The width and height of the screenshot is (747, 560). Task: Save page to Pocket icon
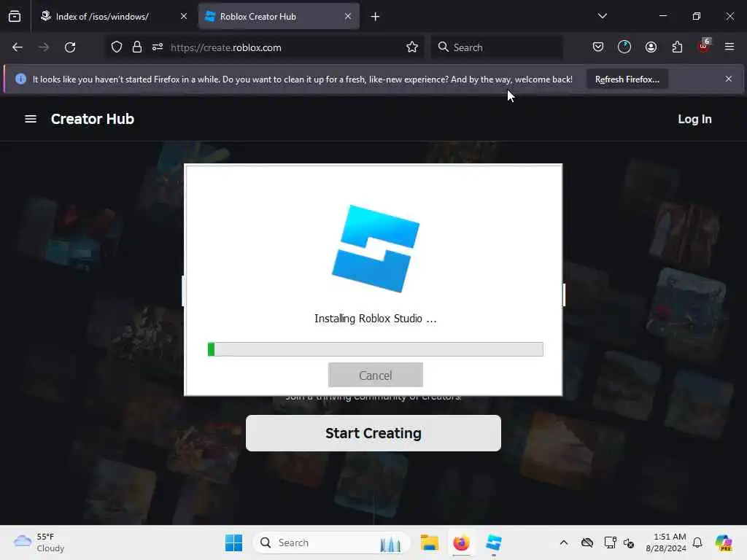coord(598,47)
